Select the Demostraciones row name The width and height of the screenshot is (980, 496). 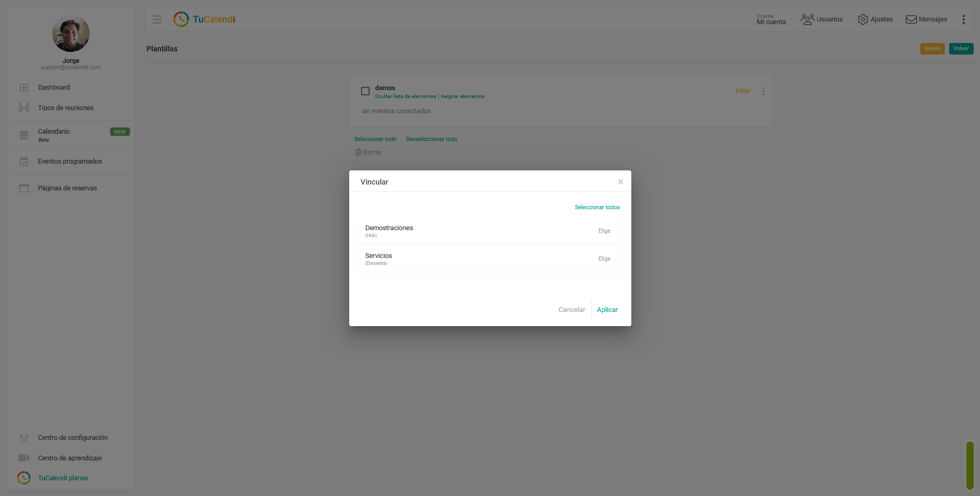pyautogui.click(x=389, y=228)
